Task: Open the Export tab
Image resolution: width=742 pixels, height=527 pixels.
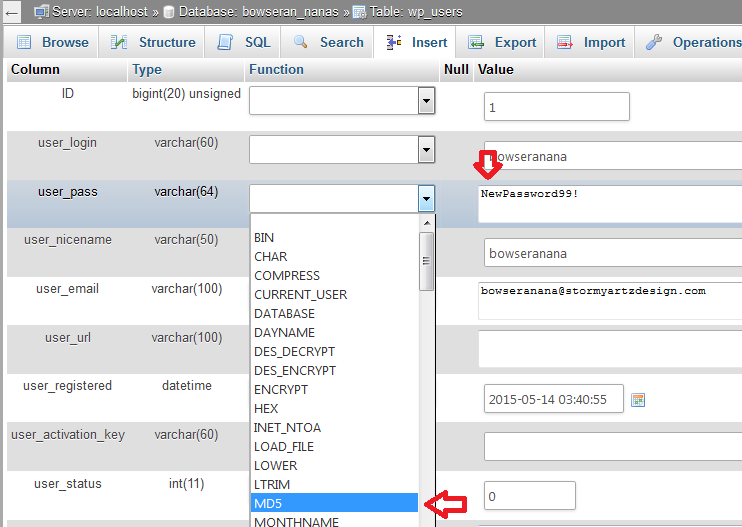Action: (x=503, y=42)
